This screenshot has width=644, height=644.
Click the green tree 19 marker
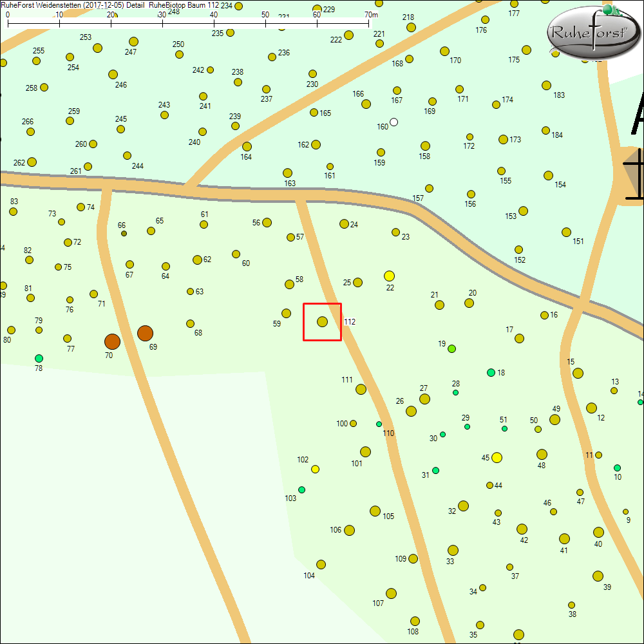tap(452, 348)
